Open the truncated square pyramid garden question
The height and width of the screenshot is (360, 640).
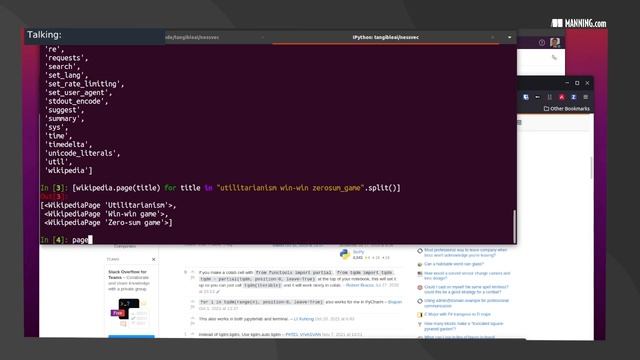click(x=463, y=326)
